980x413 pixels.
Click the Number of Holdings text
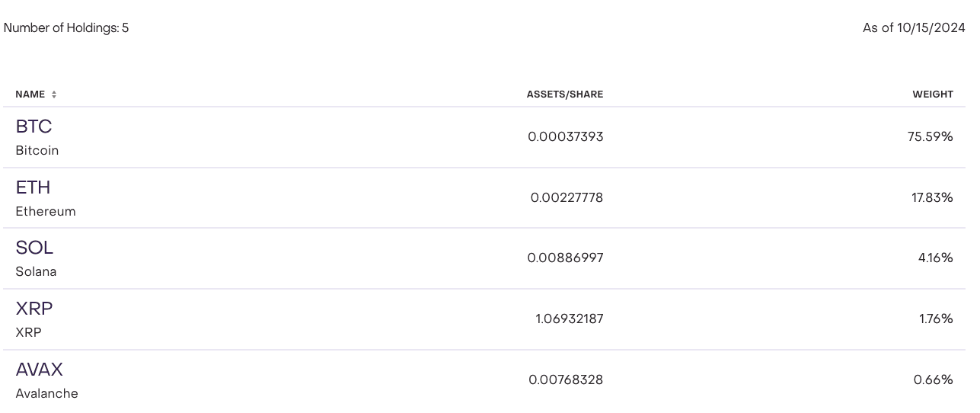[x=66, y=28]
